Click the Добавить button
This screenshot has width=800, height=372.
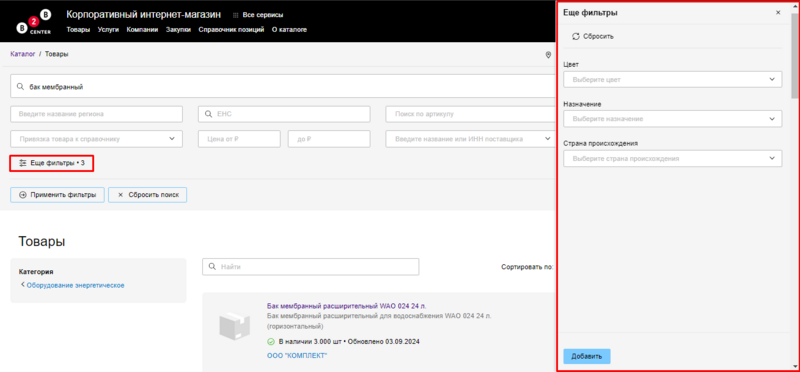(587, 356)
